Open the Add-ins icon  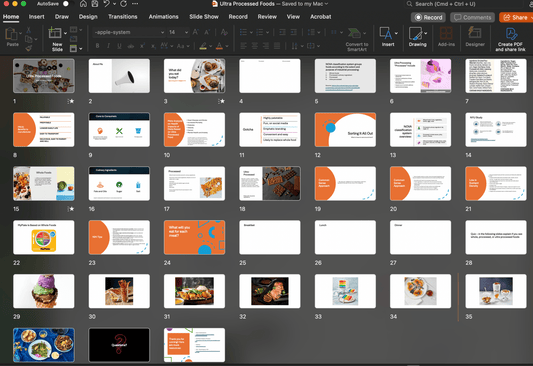pos(446,34)
